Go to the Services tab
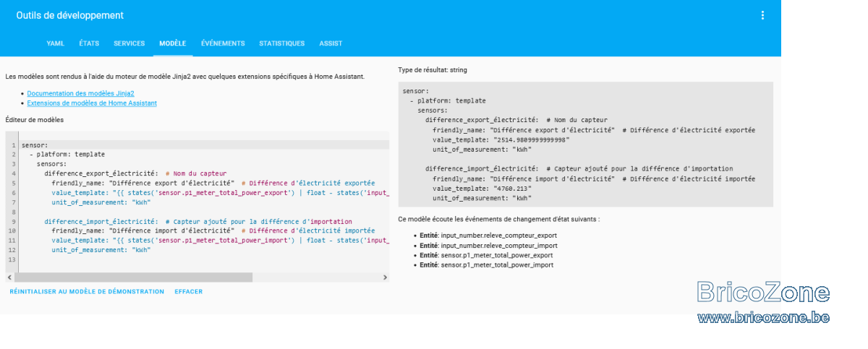 129,43
